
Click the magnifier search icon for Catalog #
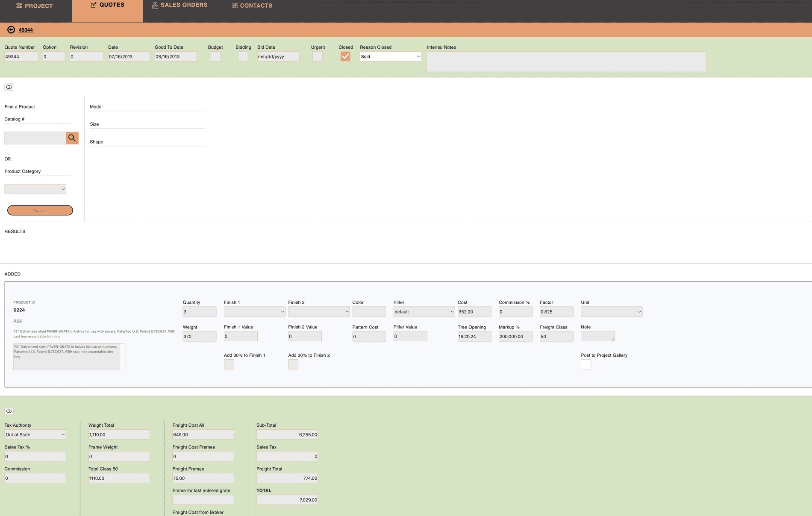72,138
